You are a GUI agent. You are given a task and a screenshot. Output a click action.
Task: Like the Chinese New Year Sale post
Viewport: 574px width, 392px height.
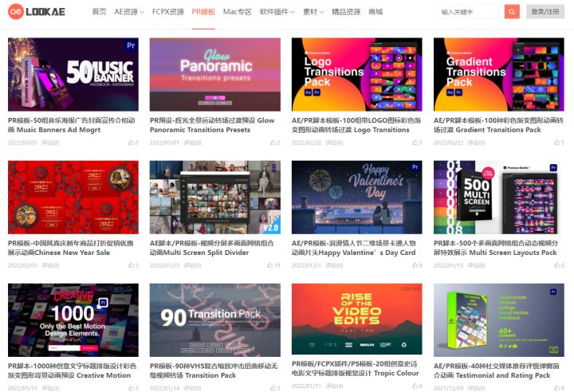click(x=134, y=265)
